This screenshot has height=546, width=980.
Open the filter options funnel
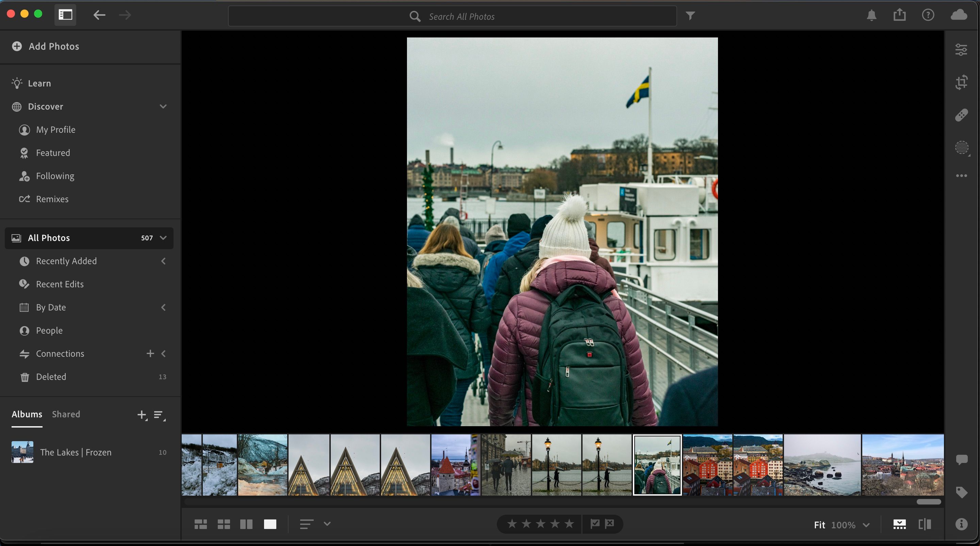point(690,16)
